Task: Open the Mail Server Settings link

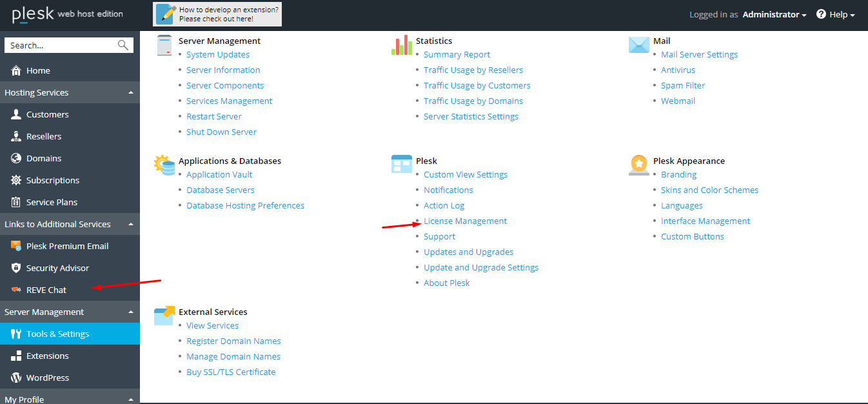Action: [x=699, y=54]
